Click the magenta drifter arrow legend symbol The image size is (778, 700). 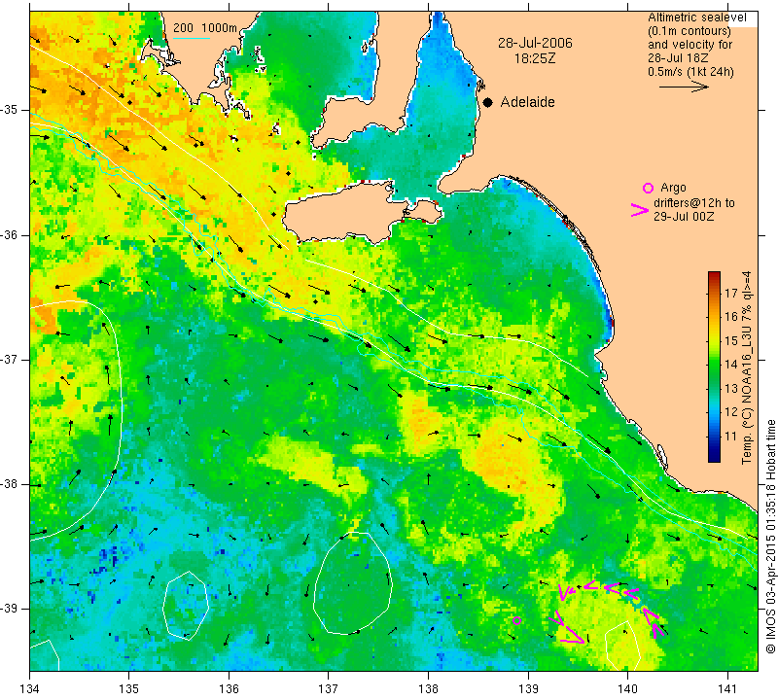coord(640,210)
